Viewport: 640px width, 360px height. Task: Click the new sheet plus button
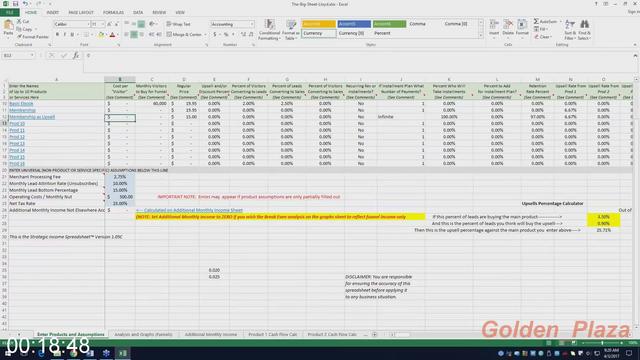point(374,334)
